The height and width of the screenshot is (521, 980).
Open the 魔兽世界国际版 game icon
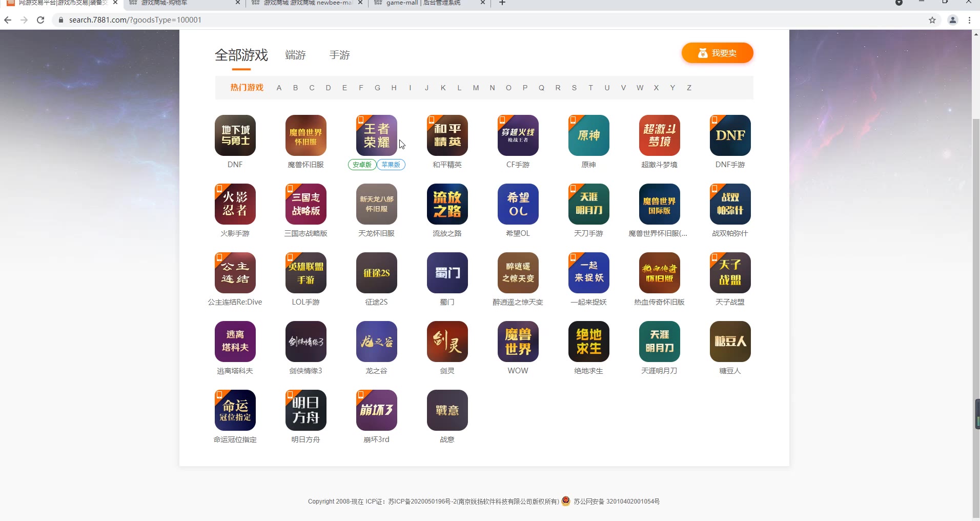click(660, 204)
